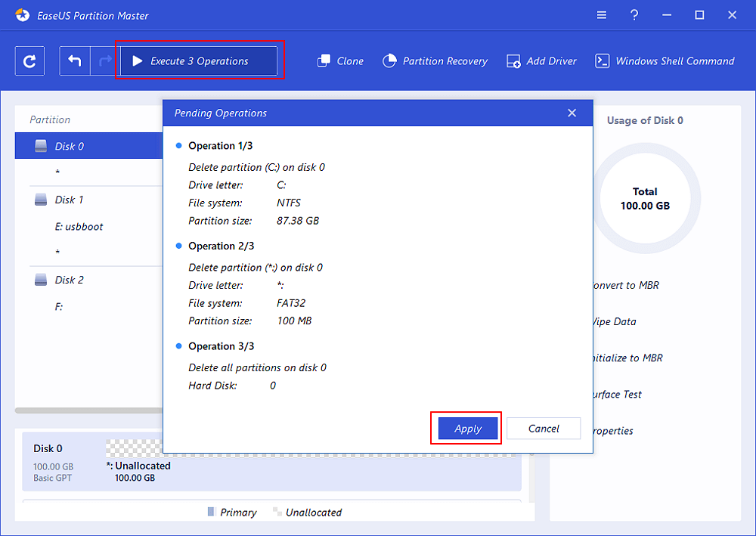756x536 pixels.
Task: Click the Refresh icon in toolbar
Action: point(29,61)
